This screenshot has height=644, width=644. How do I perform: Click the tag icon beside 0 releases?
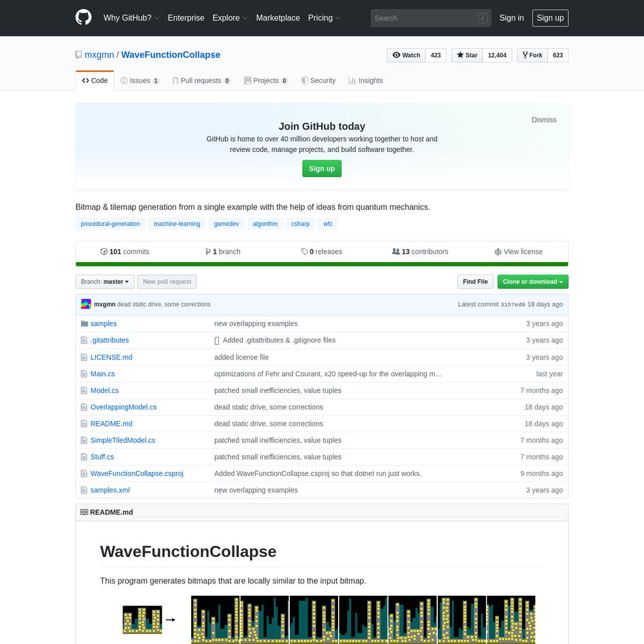coord(305,251)
